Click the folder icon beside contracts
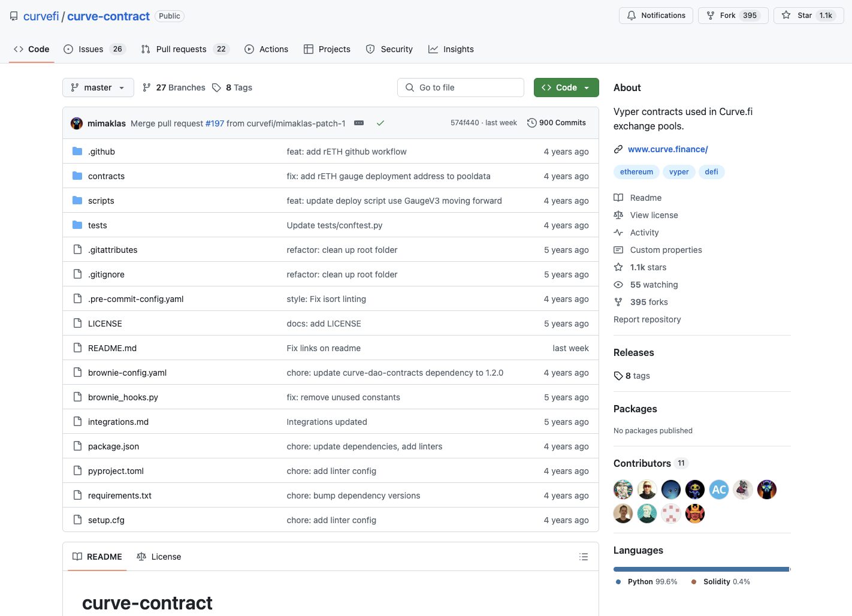This screenshot has height=616, width=852. tap(77, 176)
